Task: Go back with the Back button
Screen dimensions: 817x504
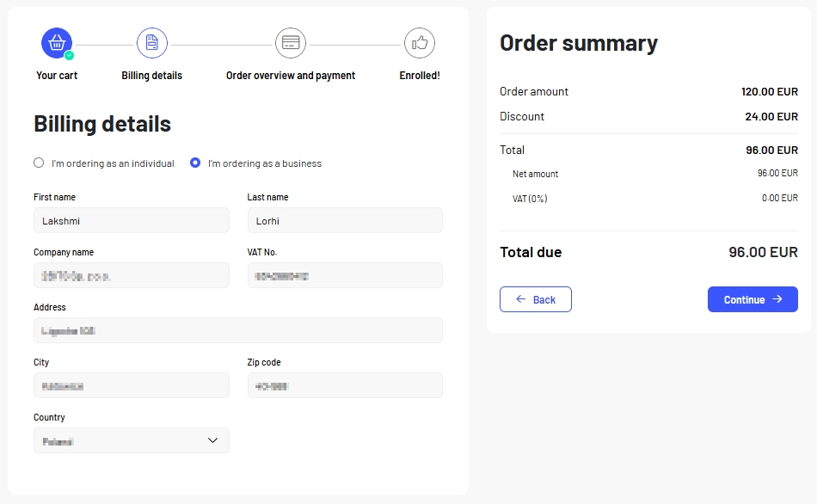Action: click(x=536, y=299)
